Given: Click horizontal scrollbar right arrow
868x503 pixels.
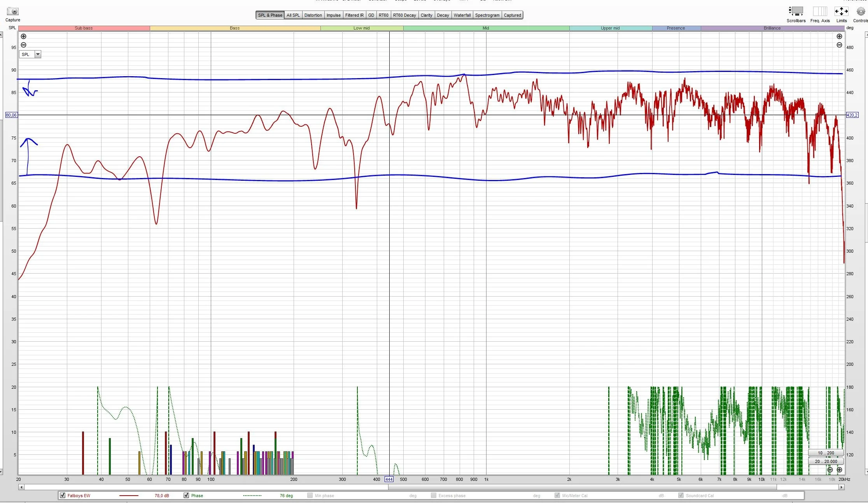Looking at the screenshot, I should coord(841,487).
